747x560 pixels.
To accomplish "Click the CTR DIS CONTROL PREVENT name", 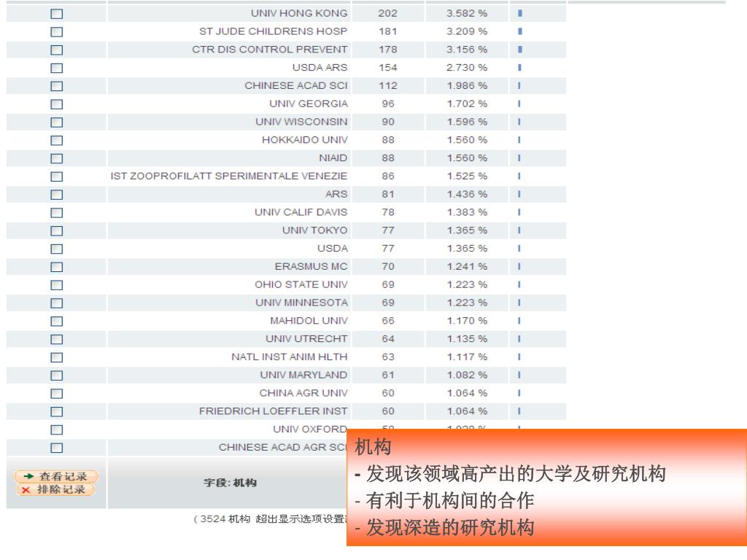I will click(x=270, y=50).
